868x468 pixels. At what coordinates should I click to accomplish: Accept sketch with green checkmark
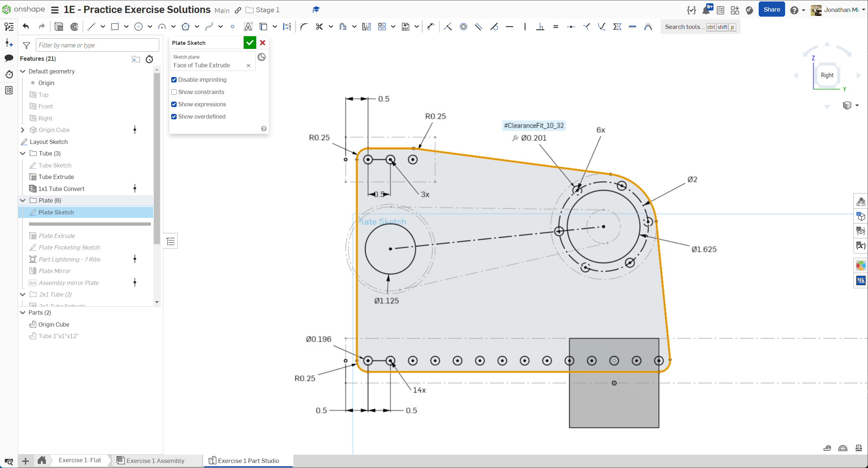click(x=250, y=43)
